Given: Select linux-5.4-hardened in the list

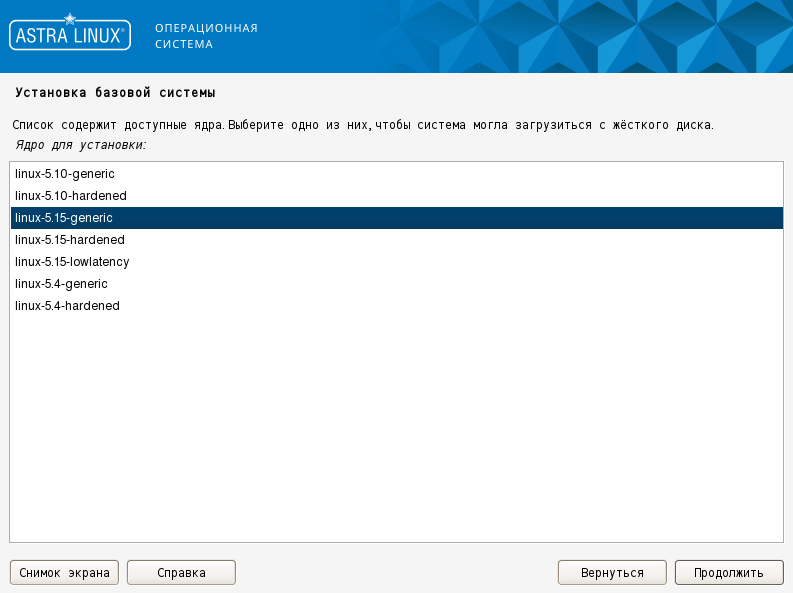Looking at the screenshot, I should [x=396, y=306].
